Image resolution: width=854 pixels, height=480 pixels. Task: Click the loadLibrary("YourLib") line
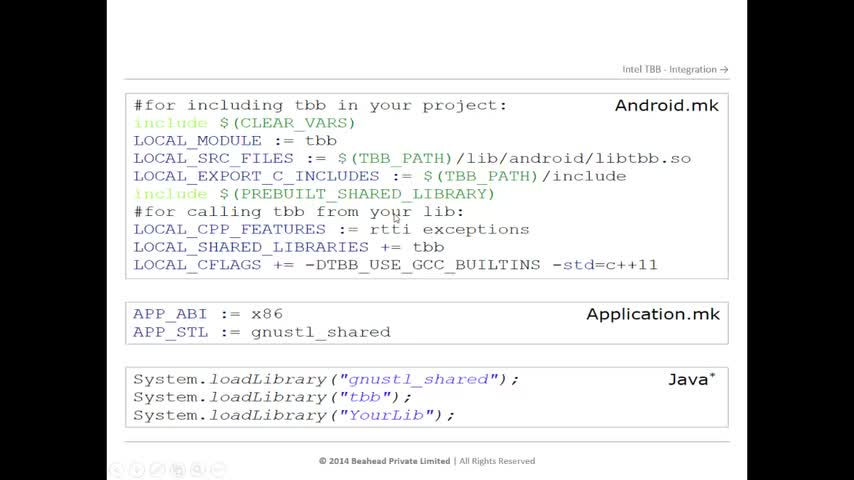pos(294,415)
